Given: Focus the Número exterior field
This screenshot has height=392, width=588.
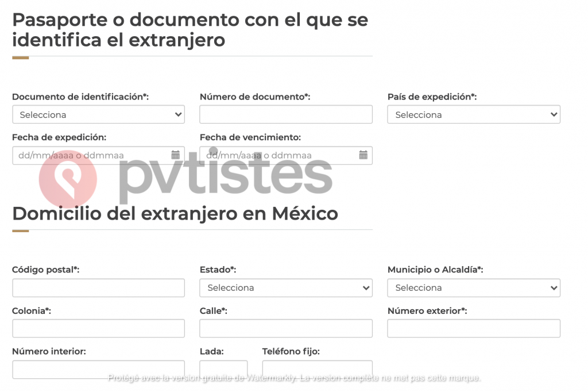Looking at the screenshot, I should point(473,328).
